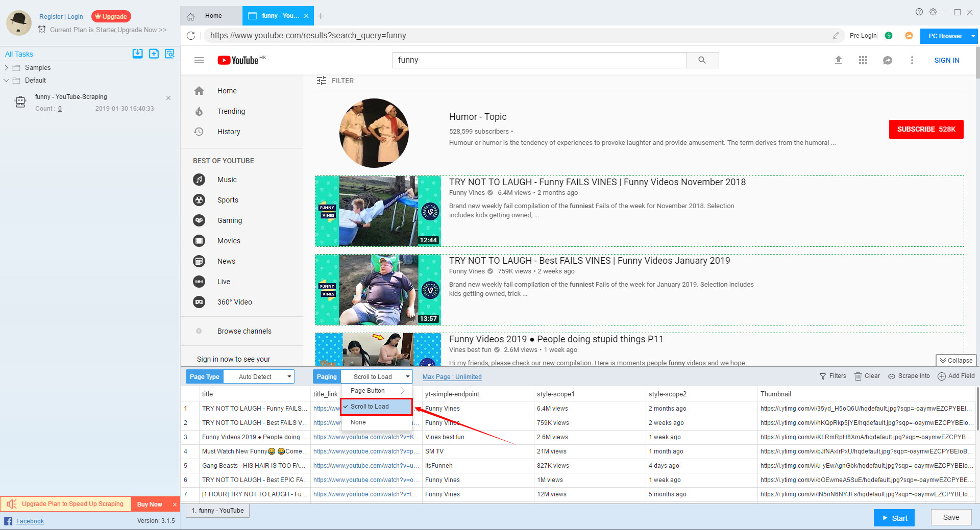The image size is (980, 530).
Task: Click the YouTube FILTER button
Action: pos(335,81)
